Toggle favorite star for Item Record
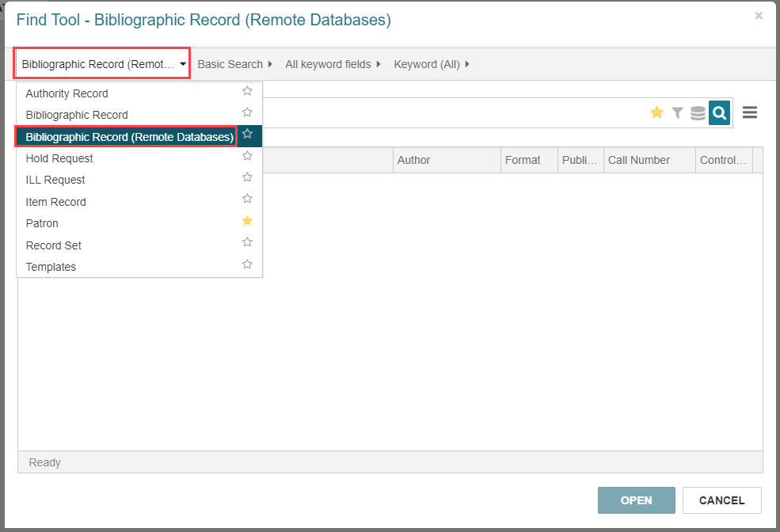The height and width of the screenshot is (532, 780). 247,199
